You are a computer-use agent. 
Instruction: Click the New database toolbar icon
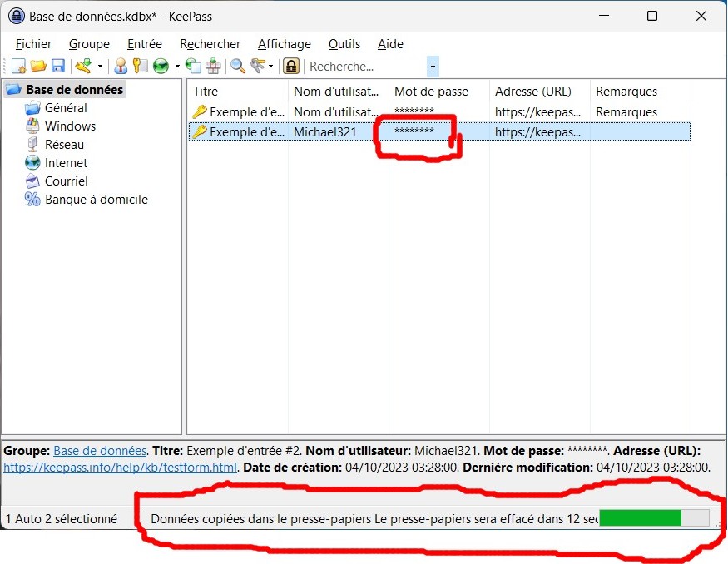tap(18, 67)
